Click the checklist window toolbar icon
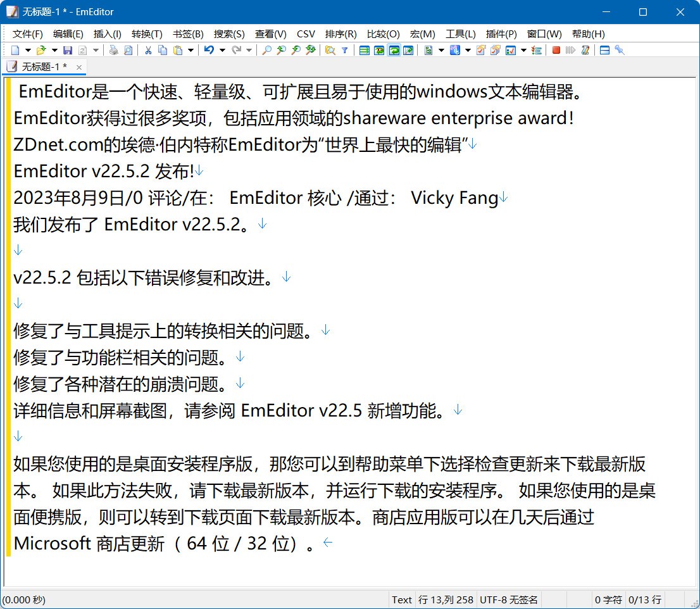This screenshot has width=700, height=609. pyautogui.click(x=510, y=50)
